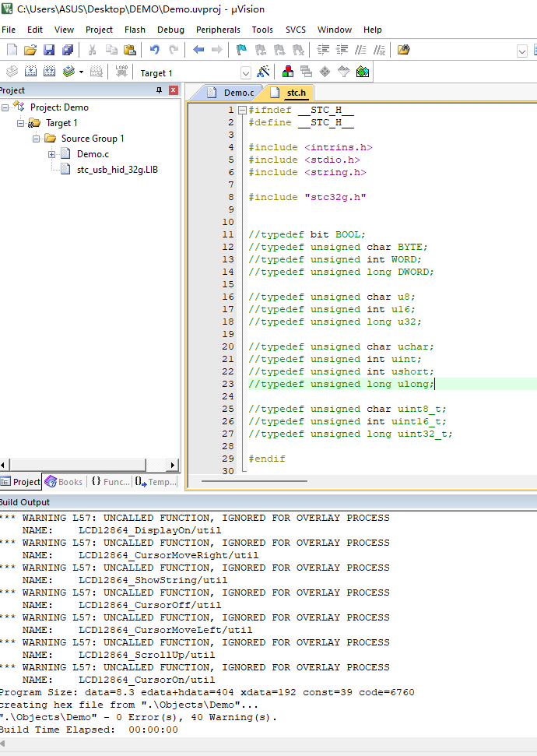The width and height of the screenshot is (537, 756).
Task: Switch to the Functions panel tab
Action: point(111,482)
